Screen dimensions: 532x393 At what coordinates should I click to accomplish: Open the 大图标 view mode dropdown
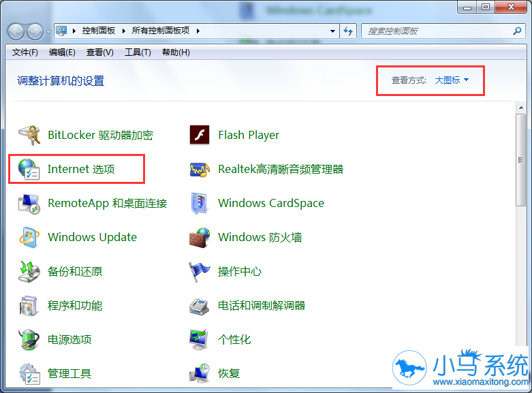pos(452,80)
